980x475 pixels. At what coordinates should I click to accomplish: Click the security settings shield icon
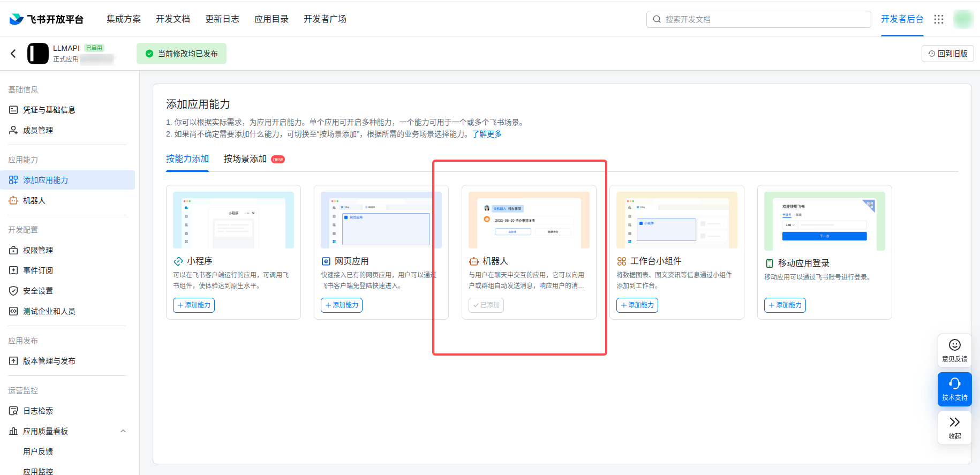pyautogui.click(x=13, y=291)
